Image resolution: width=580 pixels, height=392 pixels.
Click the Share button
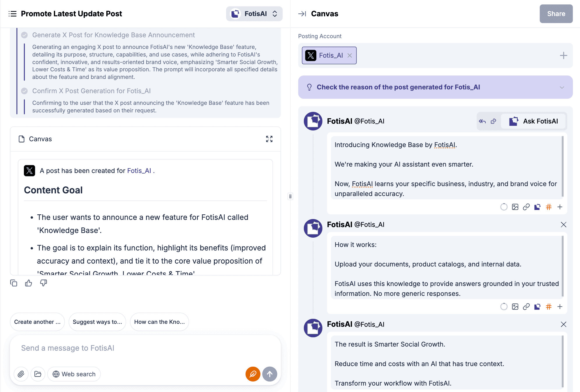(556, 14)
